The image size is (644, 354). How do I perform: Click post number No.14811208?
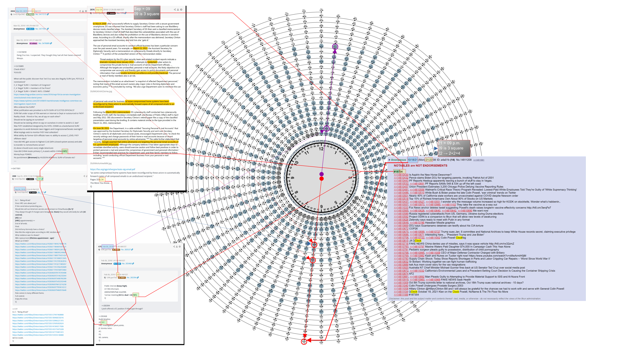[464, 160]
